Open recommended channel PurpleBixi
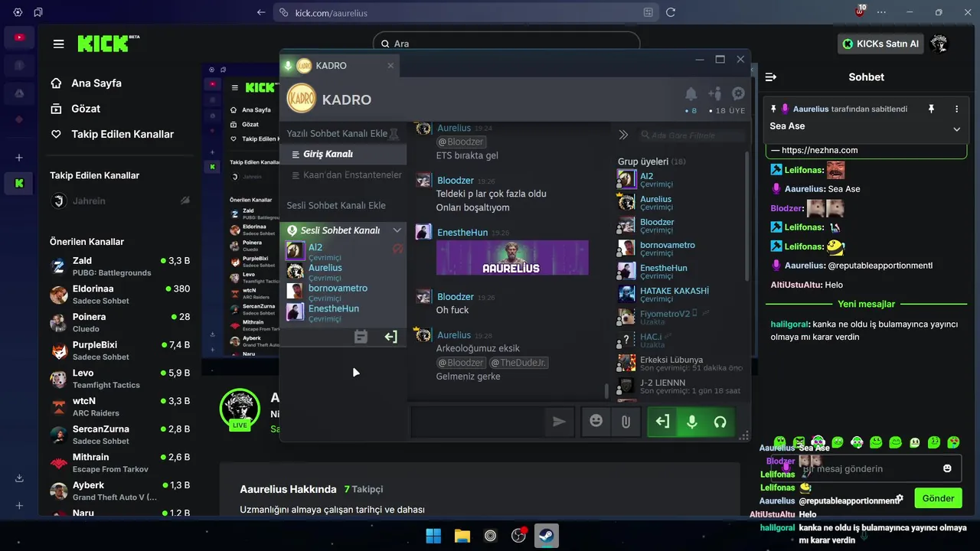This screenshot has width=980, height=551. point(119,350)
